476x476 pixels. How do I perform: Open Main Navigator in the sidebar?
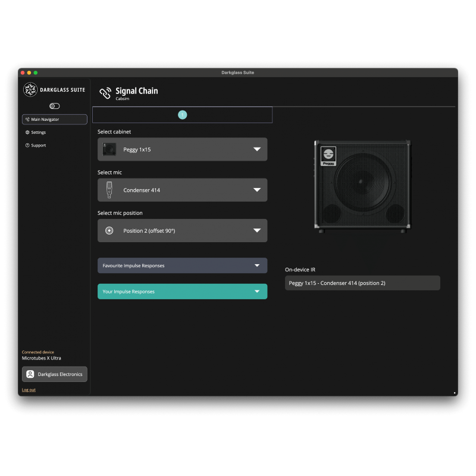coord(55,120)
